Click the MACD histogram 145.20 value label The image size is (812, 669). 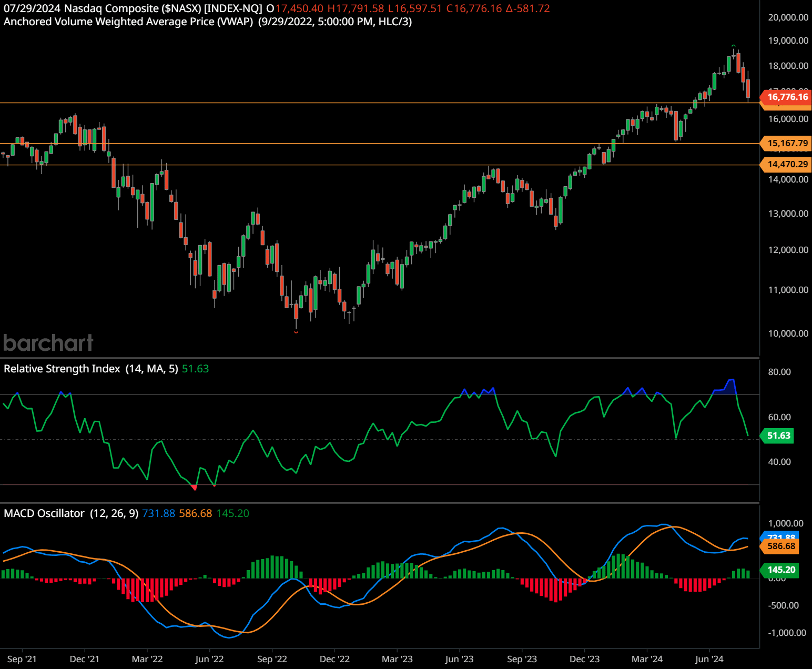[780, 570]
